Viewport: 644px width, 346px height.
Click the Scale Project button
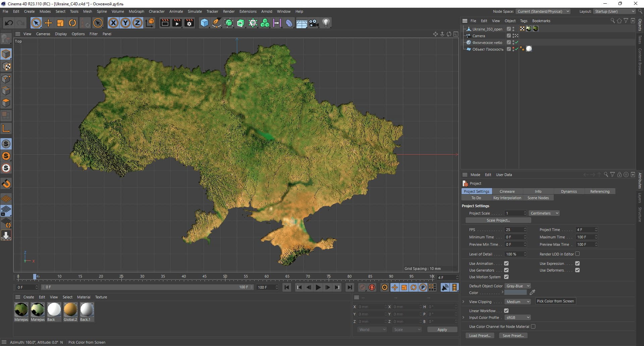[498, 220]
